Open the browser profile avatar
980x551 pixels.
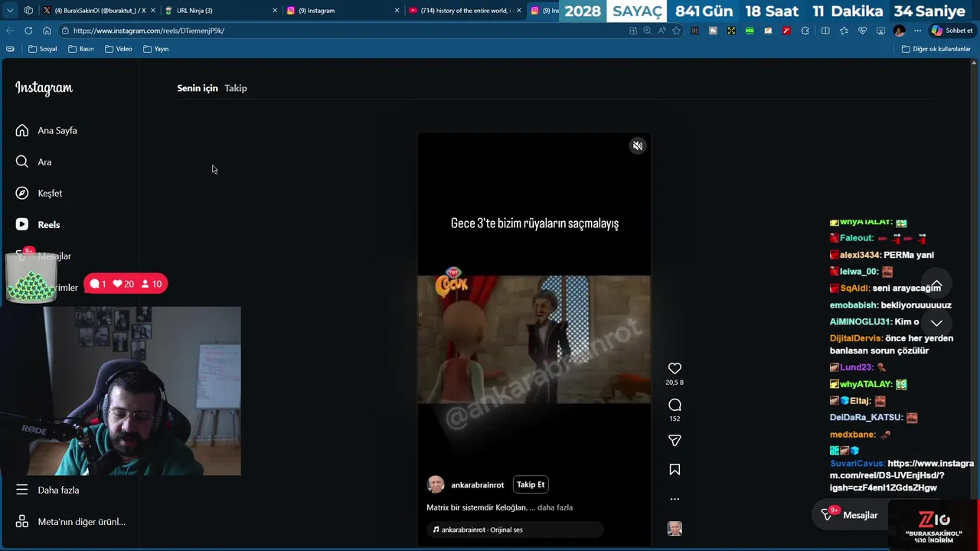pos(899,31)
